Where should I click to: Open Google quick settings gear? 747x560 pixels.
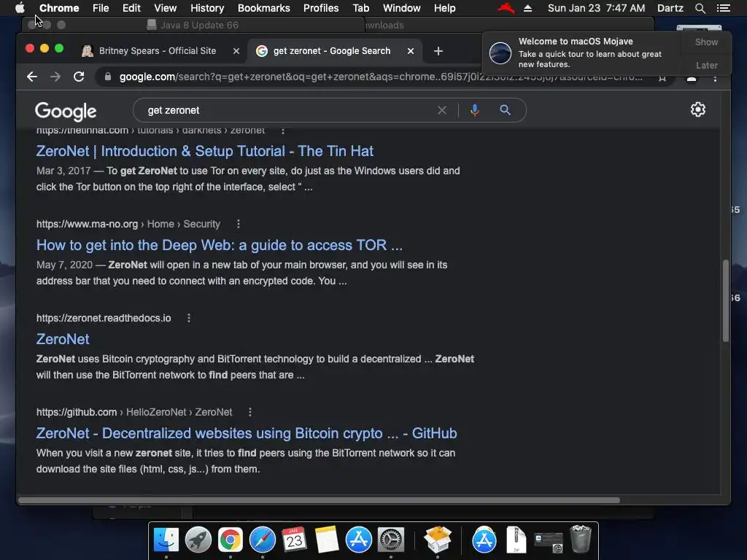(x=698, y=109)
